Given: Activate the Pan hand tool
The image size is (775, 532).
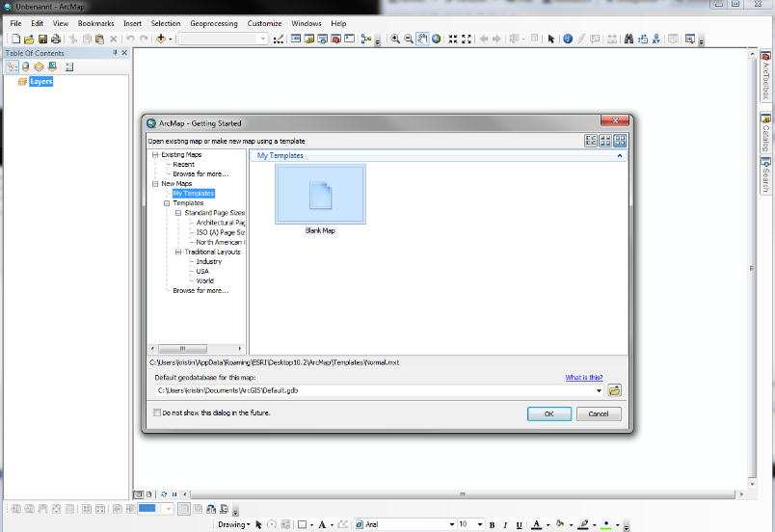Looking at the screenshot, I should point(422,39).
